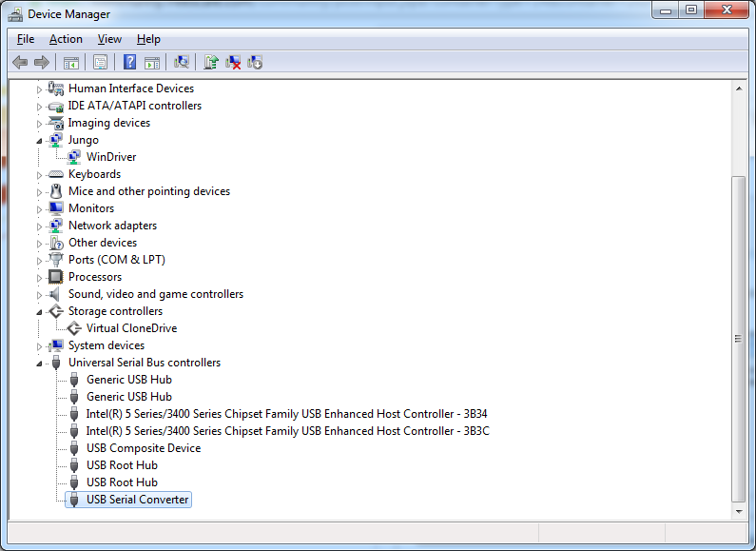Viewport: 756px width, 551px height.
Task: Select the System devices category icon
Action: 56,345
